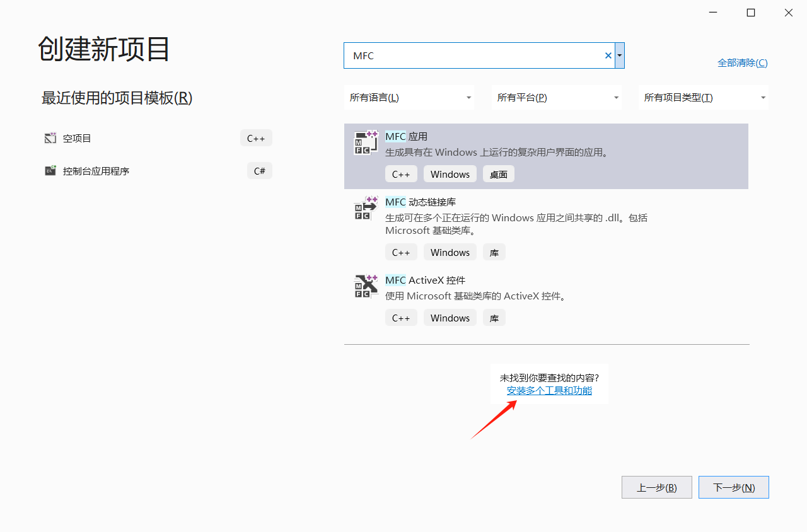Select the MFC 应用 template icon
Image resolution: width=807 pixels, height=532 pixels.
(366, 143)
